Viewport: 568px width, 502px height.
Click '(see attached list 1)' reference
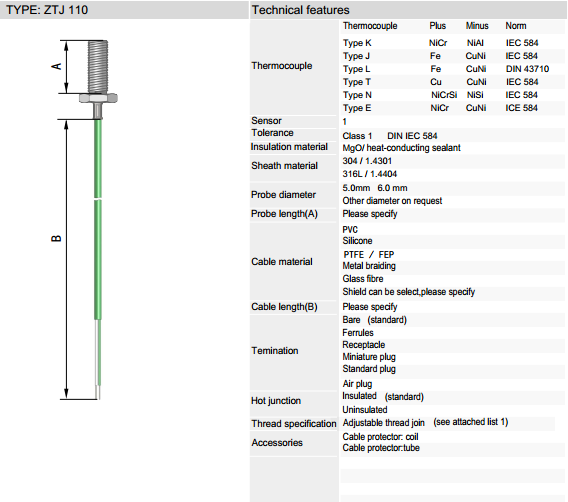tap(471, 422)
